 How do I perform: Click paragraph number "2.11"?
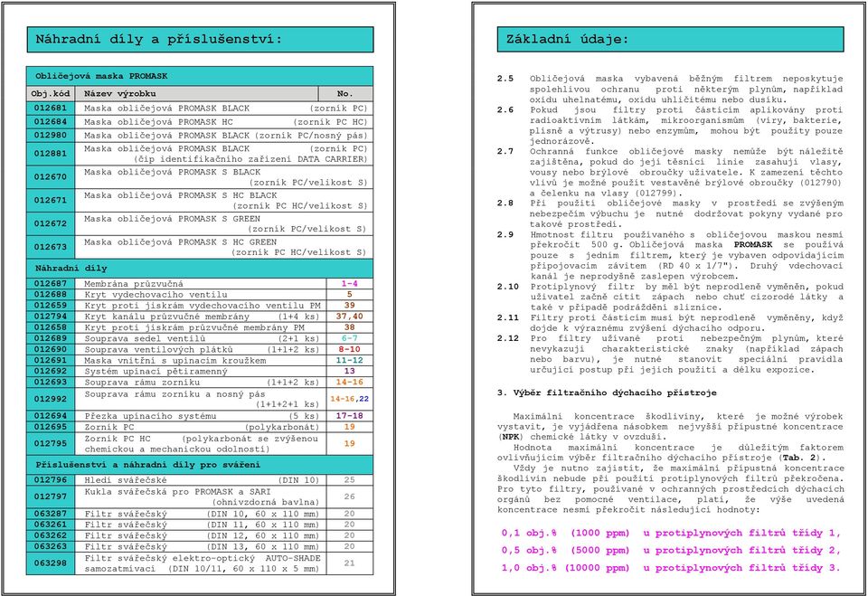tap(507, 317)
